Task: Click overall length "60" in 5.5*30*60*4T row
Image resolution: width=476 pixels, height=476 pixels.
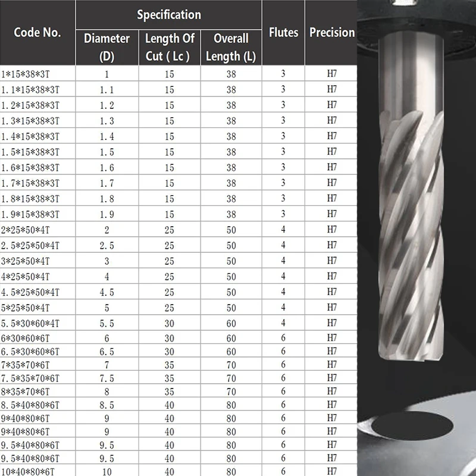Action: coord(231,324)
